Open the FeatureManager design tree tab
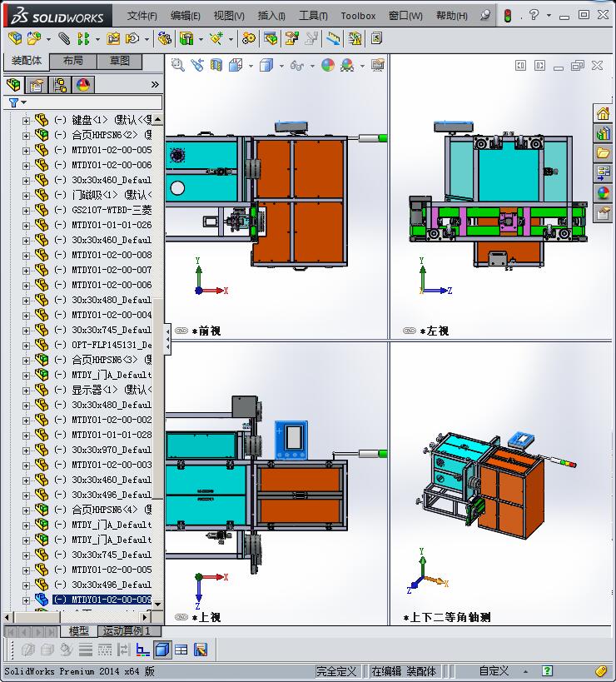The image size is (616, 682). click(x=14, y=84)
